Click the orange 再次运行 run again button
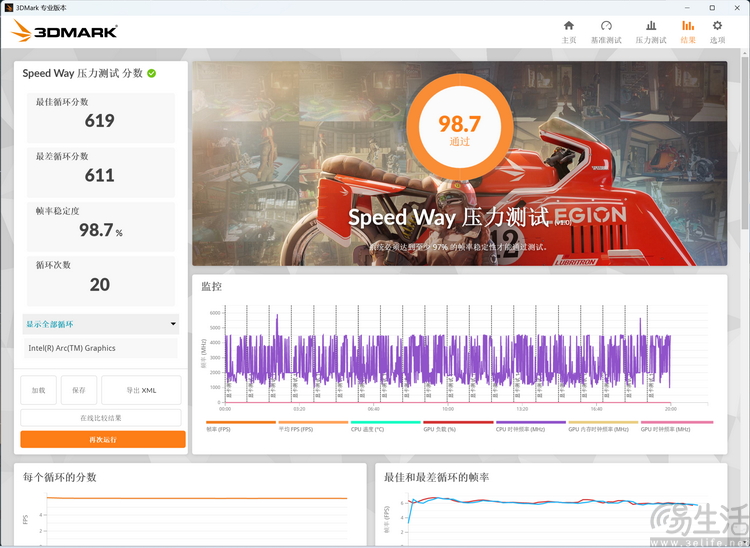 pos(103,439)
